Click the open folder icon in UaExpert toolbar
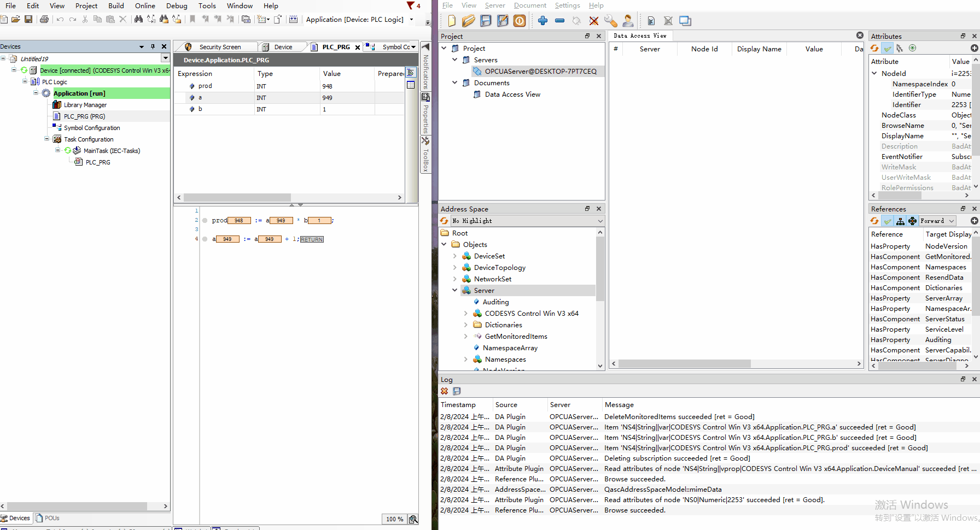The height and width of the screenshot is (530, 980). 469,21
